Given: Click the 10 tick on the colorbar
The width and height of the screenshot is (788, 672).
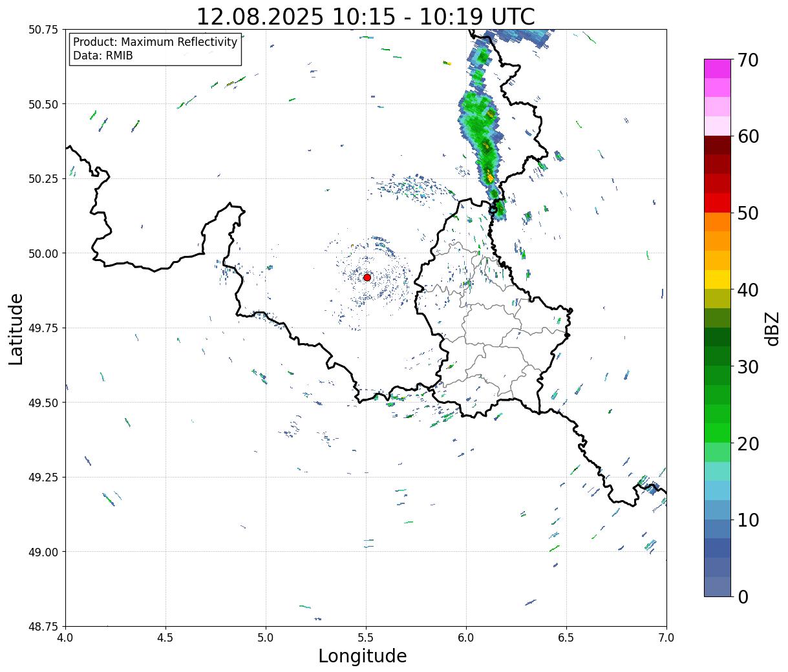Looking at the screenshot, I should click(747, 520).
